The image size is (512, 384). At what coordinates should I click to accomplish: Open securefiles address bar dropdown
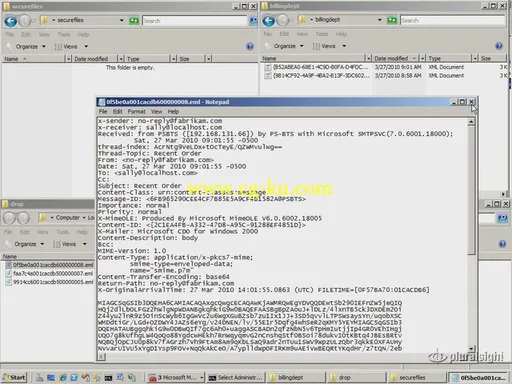click(x=122, y=20)
